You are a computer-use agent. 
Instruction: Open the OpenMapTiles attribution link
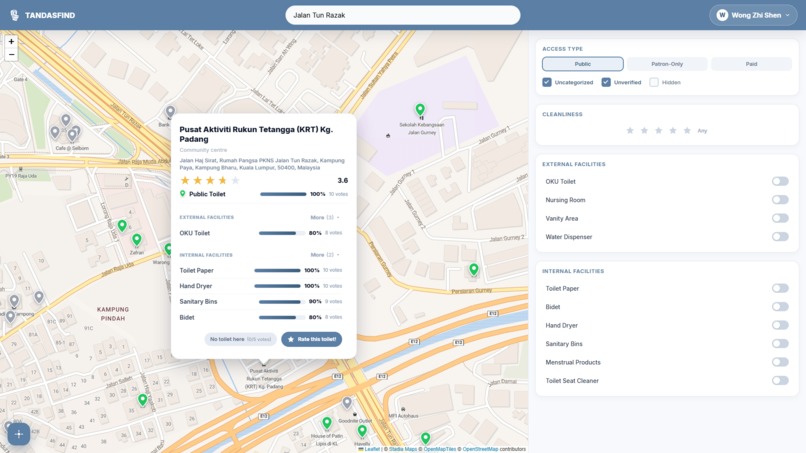click(x=439, y=449)
